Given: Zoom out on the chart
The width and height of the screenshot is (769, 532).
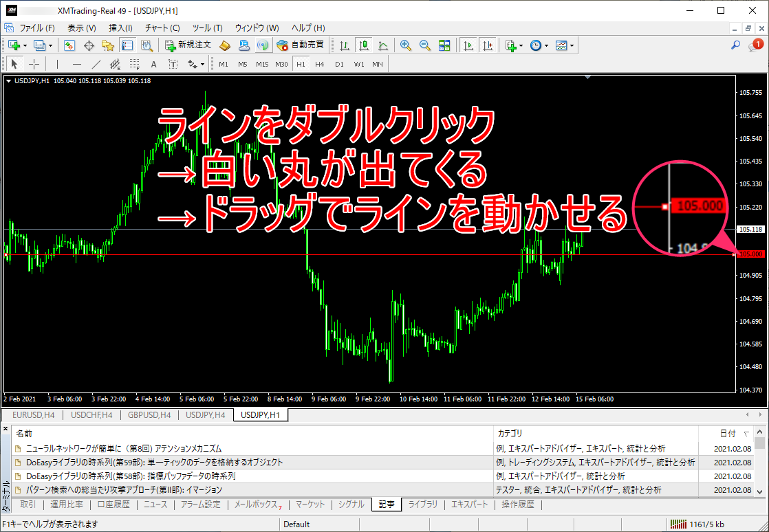Looking at the screenshot, I should tap(424, 45).
